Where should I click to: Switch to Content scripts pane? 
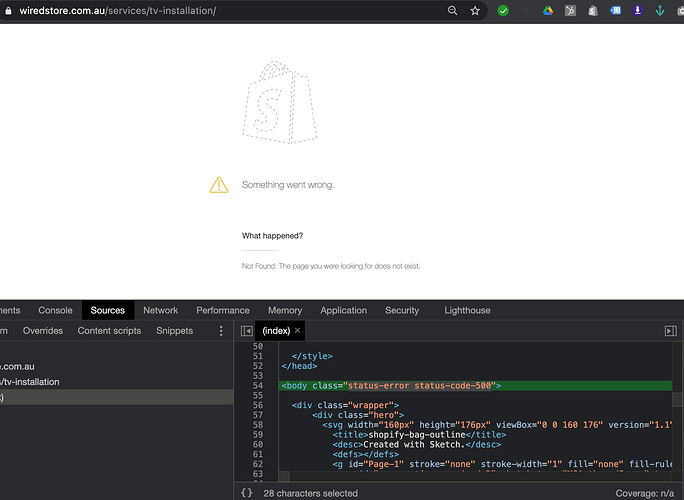tap(109, 331)
